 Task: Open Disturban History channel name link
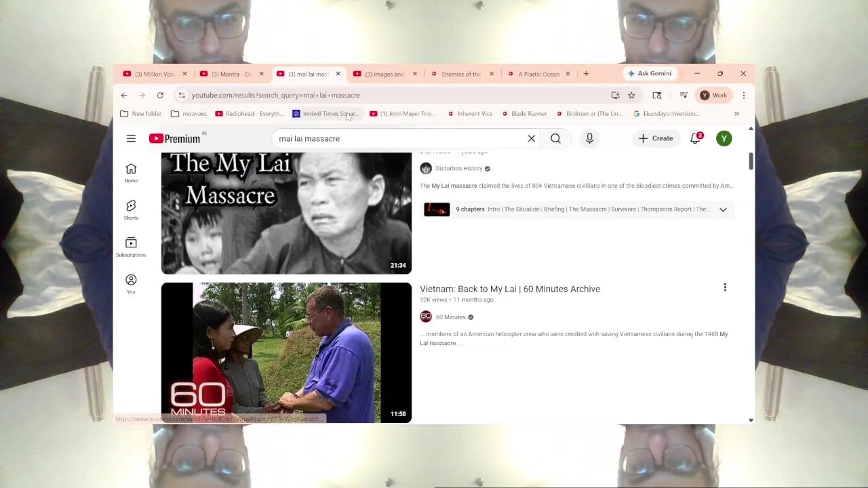tap(459, 169)
